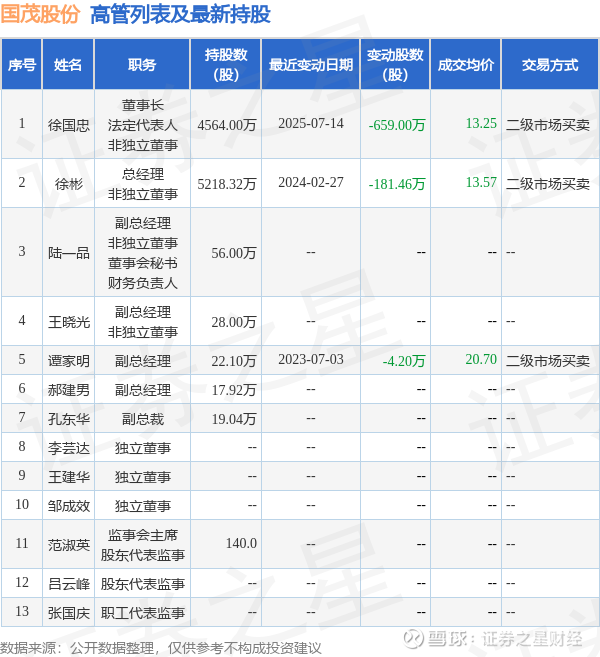The image size is (600, 657).
Task: Click the average price 13.57
Action: [x=481, y=182]
